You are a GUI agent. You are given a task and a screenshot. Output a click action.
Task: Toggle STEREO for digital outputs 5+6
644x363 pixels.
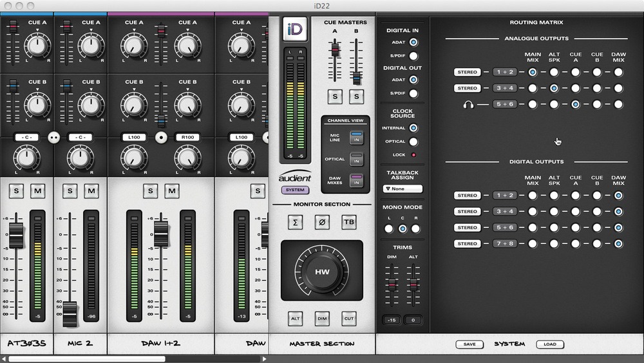click(x=468, y=227)
